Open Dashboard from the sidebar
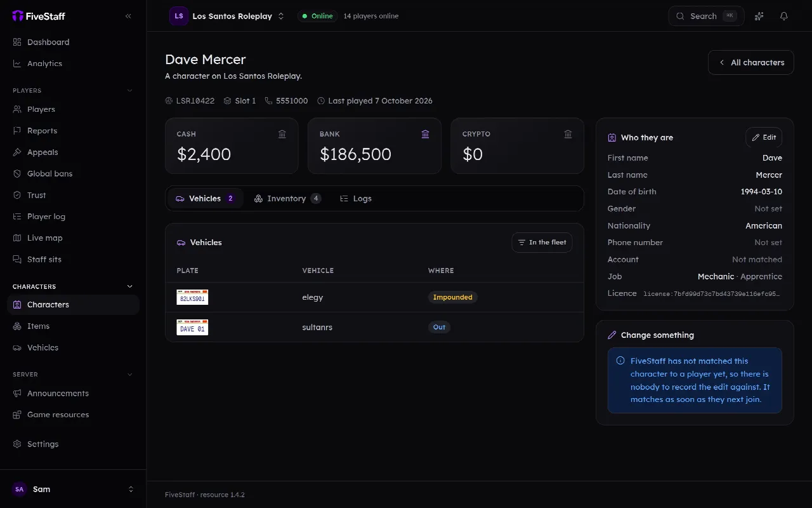The image size is (812, 508). [x=73, y=42]
